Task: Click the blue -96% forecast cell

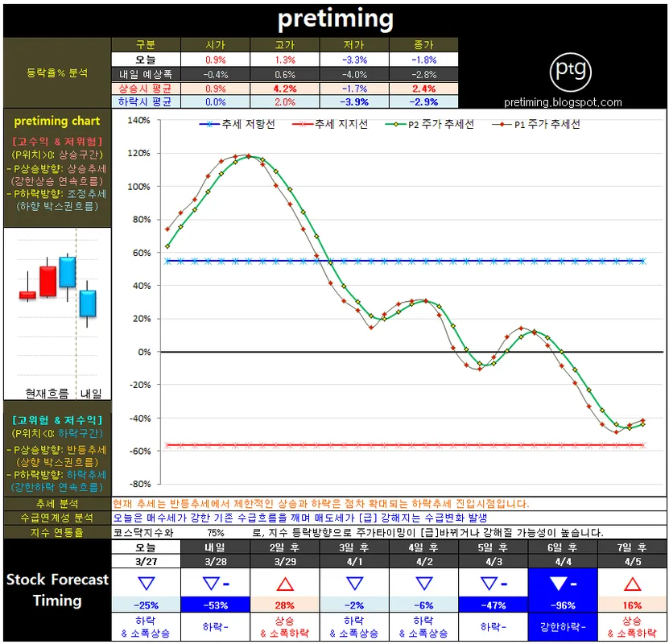Action: [x=562, y=605]
